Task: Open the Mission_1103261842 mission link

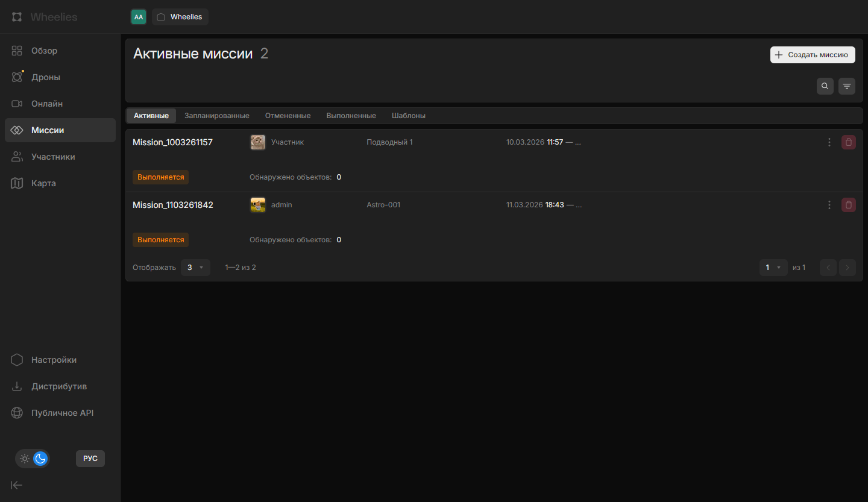Action: (x=173, y=205)
